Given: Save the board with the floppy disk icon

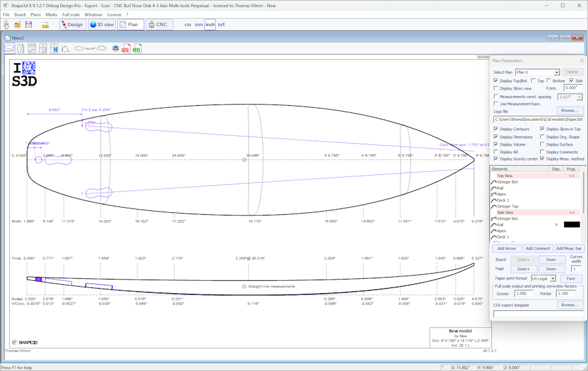Looking at the screenshot, I should pos(29,25).
